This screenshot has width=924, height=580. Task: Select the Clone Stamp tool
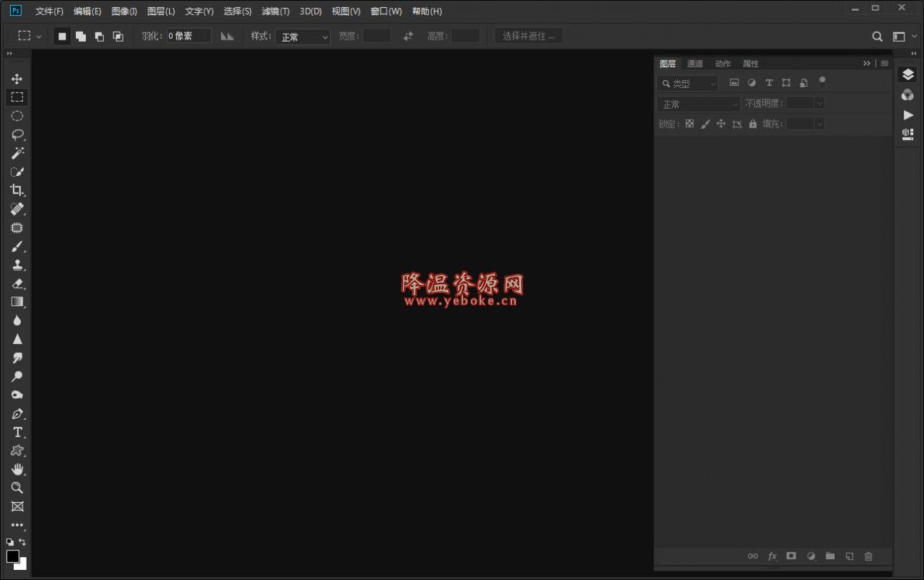17,265
